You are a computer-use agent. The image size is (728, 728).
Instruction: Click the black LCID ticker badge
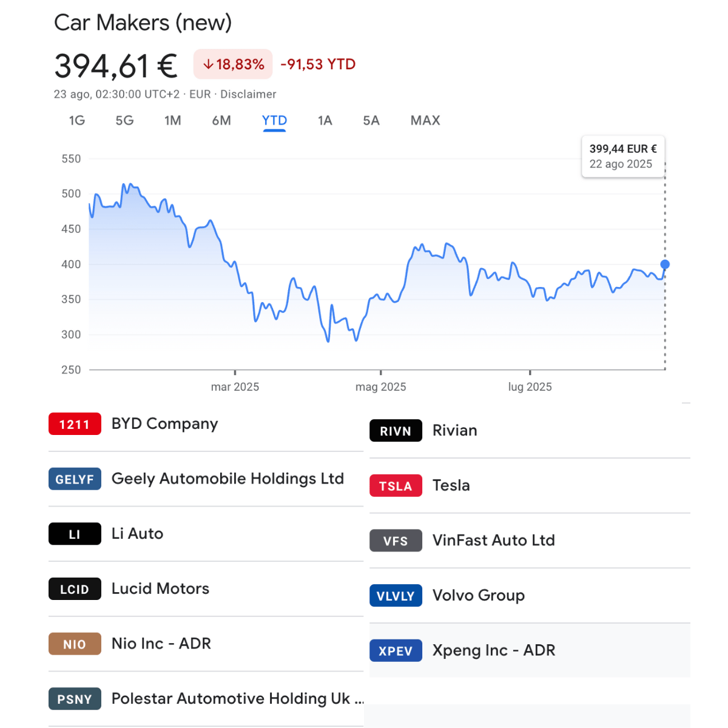pos(75,589)
